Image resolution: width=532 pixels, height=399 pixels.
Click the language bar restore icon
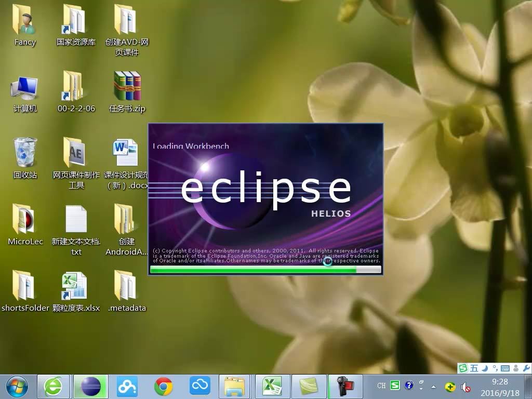pyautogui.click(x=421, y=382)
